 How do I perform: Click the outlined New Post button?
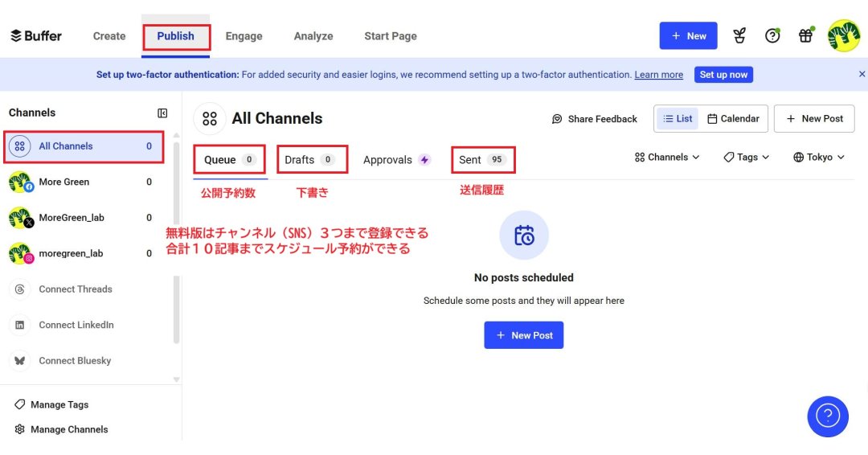click(x=814, y=118)
